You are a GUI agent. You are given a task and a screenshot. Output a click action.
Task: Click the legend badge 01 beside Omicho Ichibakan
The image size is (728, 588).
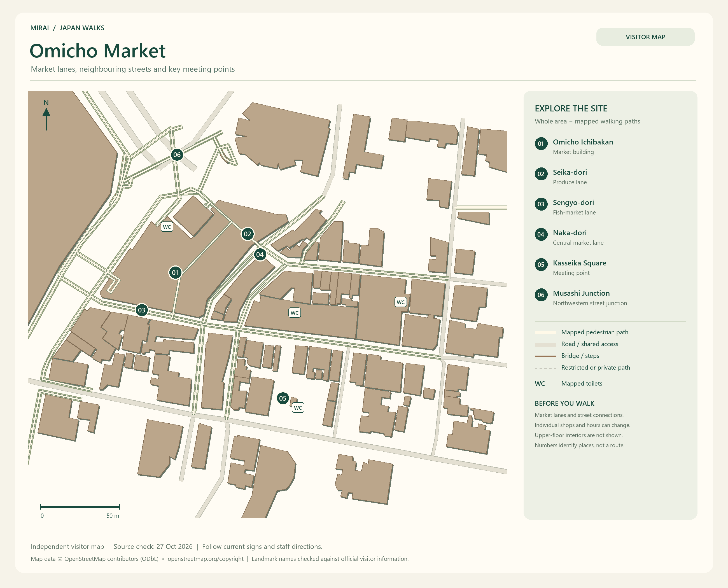tap(541, 144)
